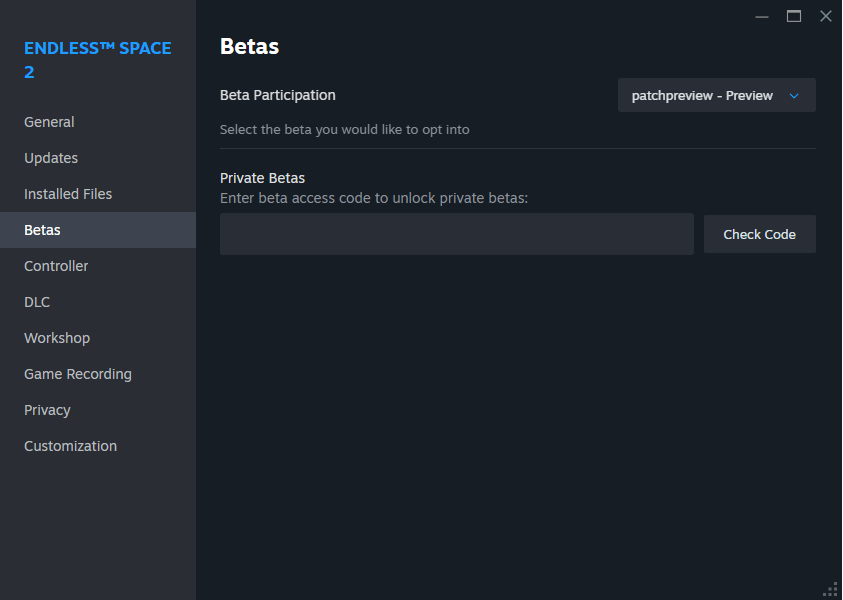View the Installed Files page
843x600 pixels.
(67, 193)
